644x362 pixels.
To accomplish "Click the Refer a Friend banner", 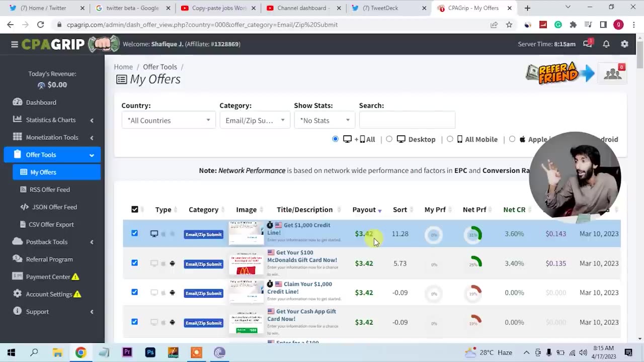I will tap(560, 74).
